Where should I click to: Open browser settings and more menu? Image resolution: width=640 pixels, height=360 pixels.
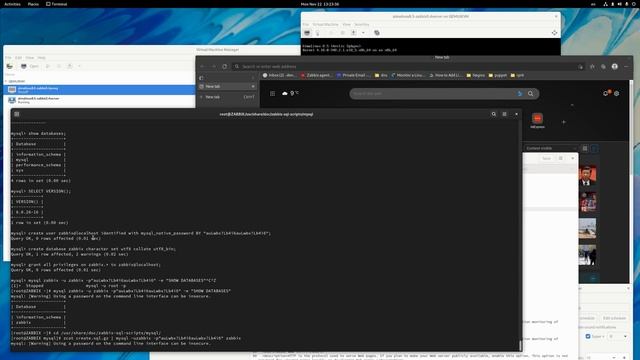[626, 67]
